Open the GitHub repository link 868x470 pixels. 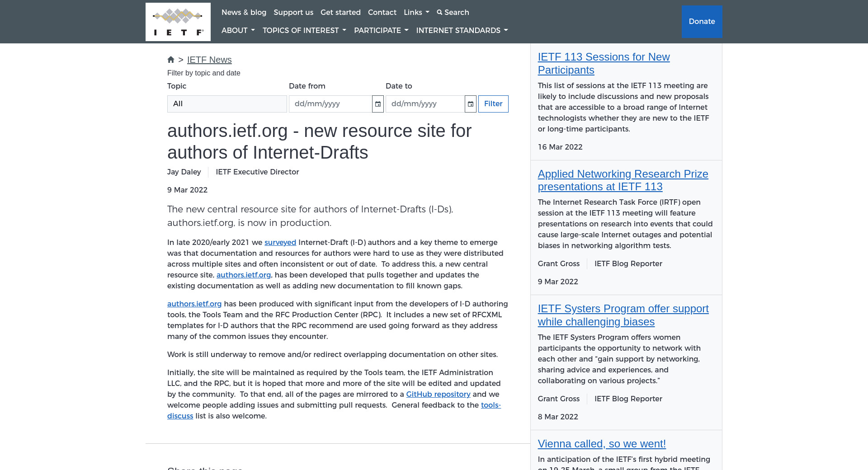[438, 394]
